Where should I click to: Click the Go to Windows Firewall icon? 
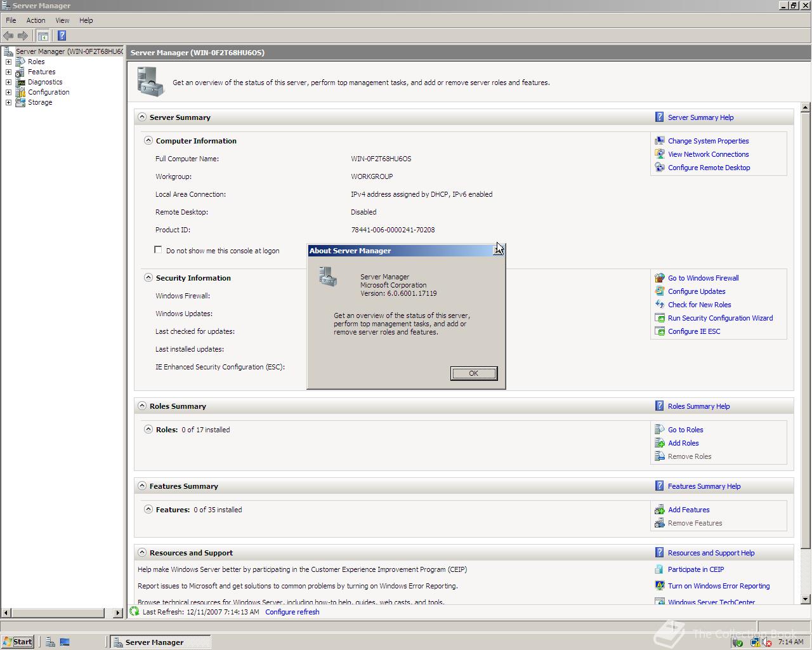pyautogui.click(x=660, y=278)
